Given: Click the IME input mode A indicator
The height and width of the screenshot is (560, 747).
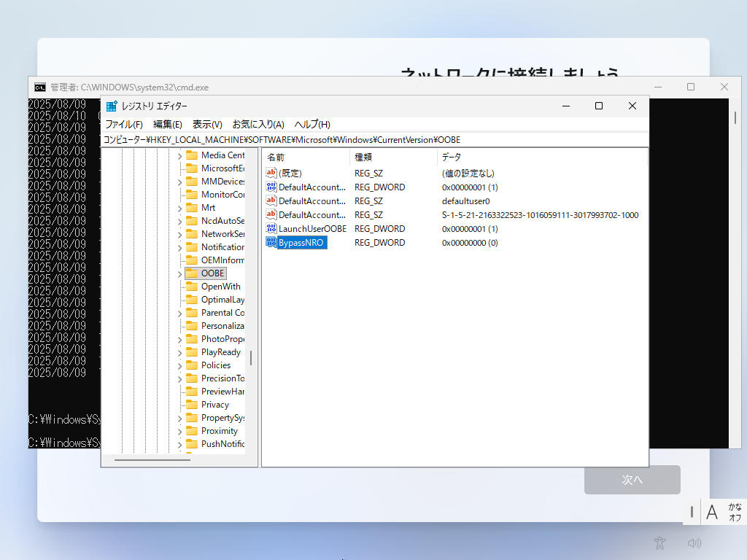Looking at the screenshot, I should [x=712, y=513].
